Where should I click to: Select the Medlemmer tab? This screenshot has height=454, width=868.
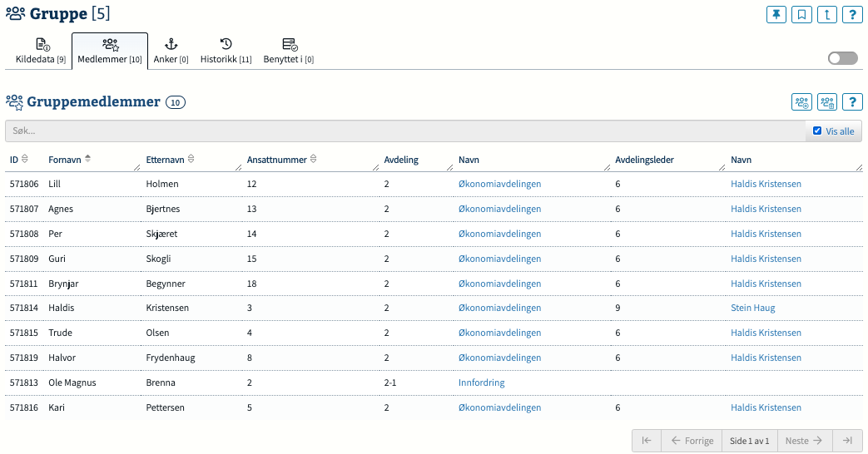pos(110,51)
